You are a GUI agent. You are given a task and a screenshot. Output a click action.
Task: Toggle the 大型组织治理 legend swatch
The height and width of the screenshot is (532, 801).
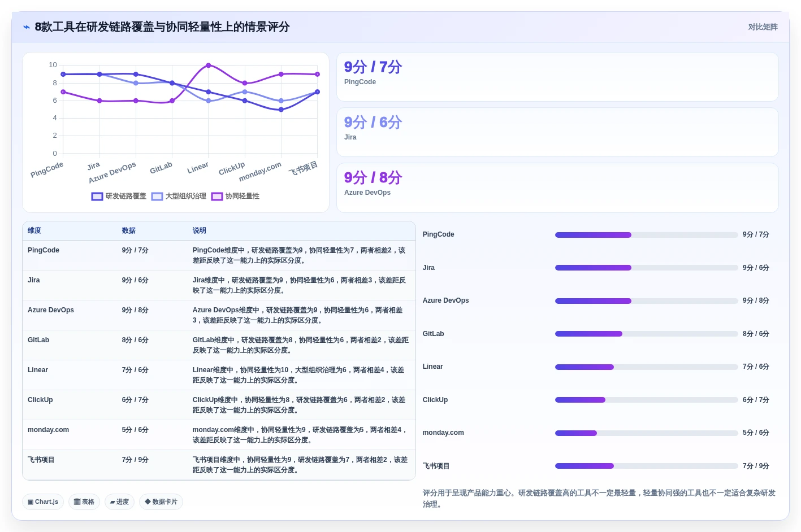(x=157, y=197)
